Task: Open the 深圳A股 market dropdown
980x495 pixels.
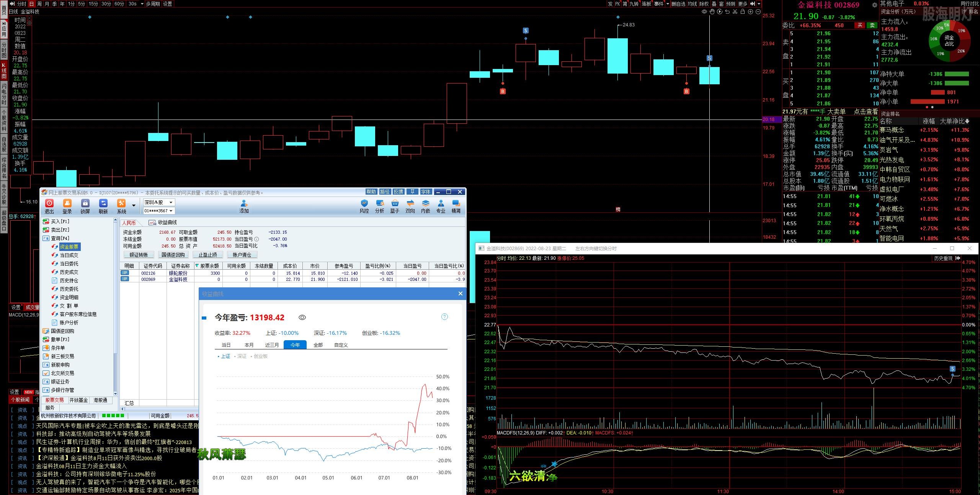Action: pos(159,202)
